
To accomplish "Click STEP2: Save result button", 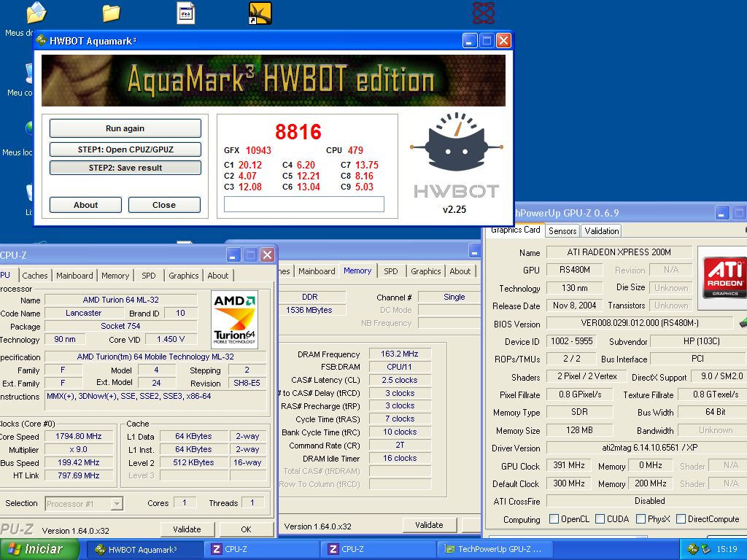I will pos(125,168).
